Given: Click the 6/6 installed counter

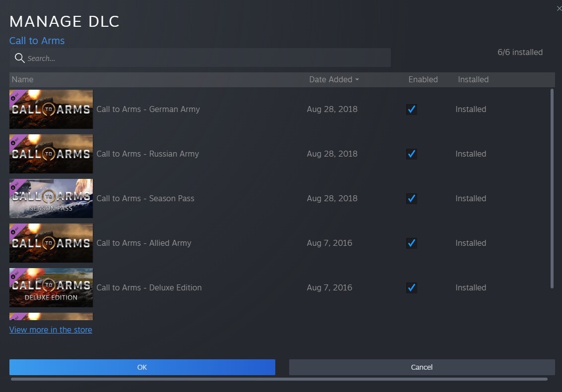Looking at the screenshot, I should (x=520, y=52).
